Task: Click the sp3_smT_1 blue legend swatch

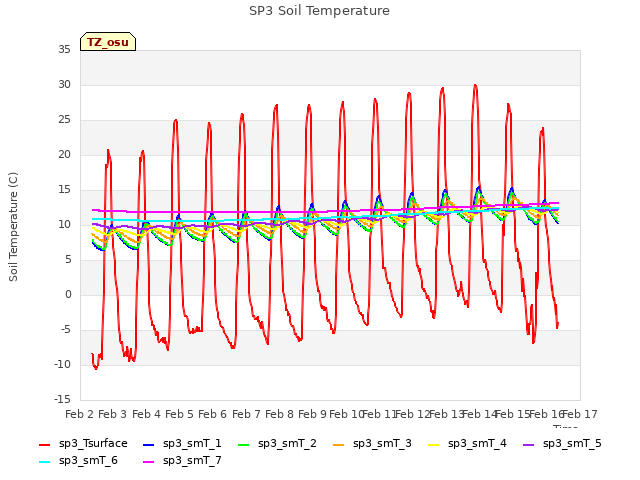Action: point(149,444)
